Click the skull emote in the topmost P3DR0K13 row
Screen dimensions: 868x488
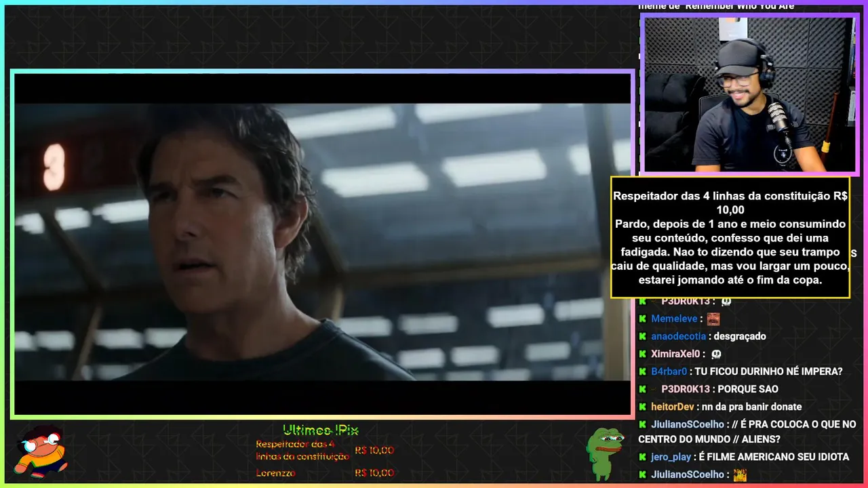point(726,301)
